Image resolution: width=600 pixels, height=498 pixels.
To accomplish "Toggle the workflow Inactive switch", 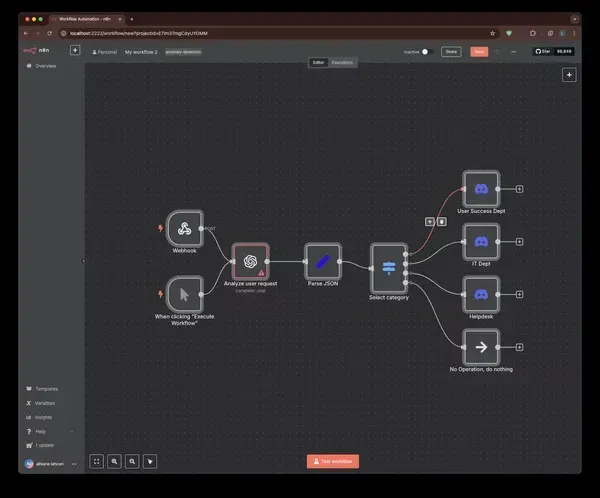I will pos(427,51).
